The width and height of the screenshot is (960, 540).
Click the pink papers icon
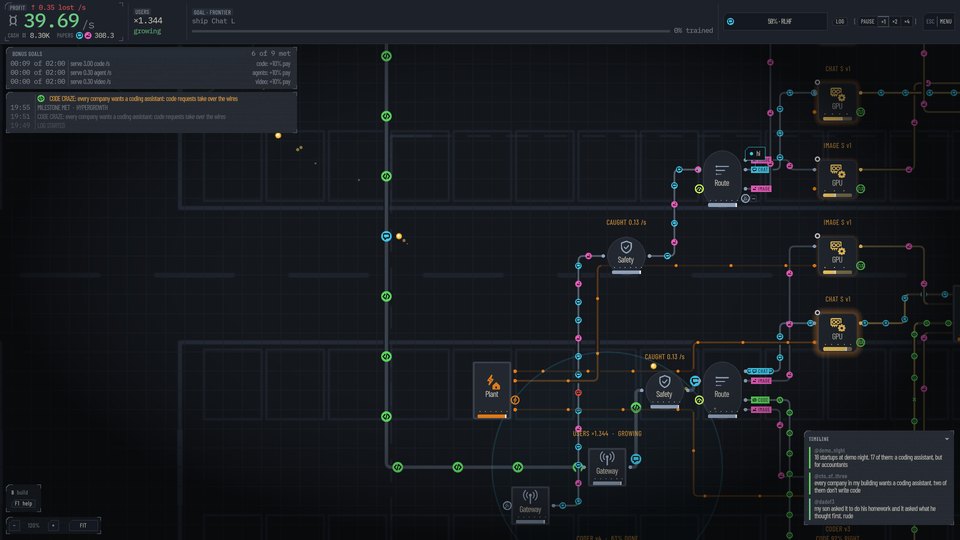[x=88, y=36]
